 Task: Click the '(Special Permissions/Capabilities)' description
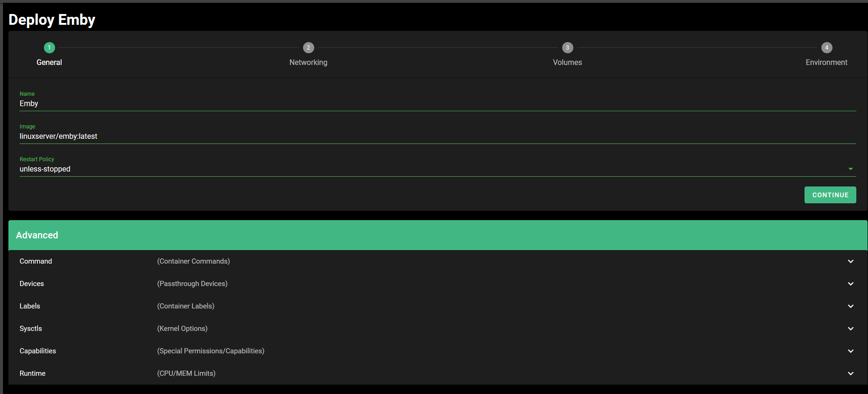[x=211, y=351]
